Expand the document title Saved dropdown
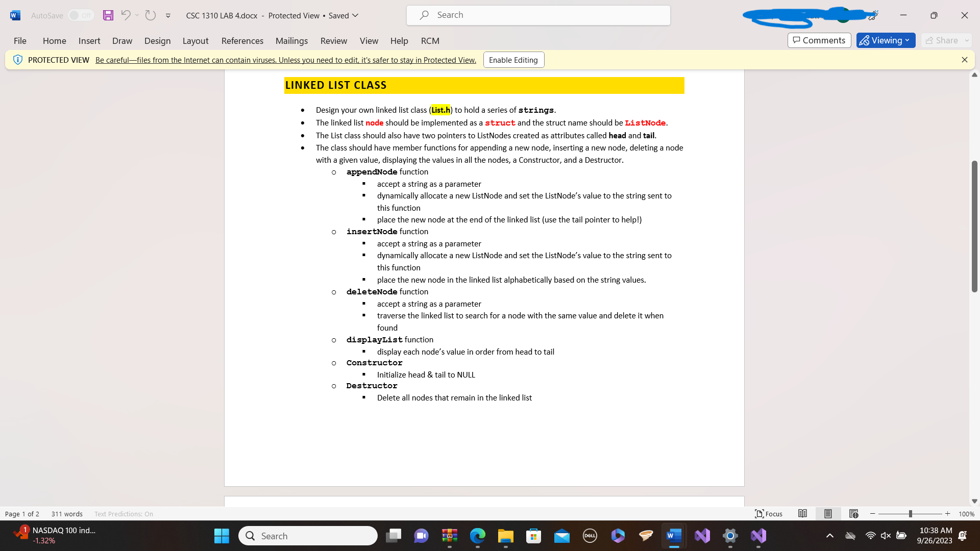The height and width of the screenshot is (551, 980). [x=356, y=15]
